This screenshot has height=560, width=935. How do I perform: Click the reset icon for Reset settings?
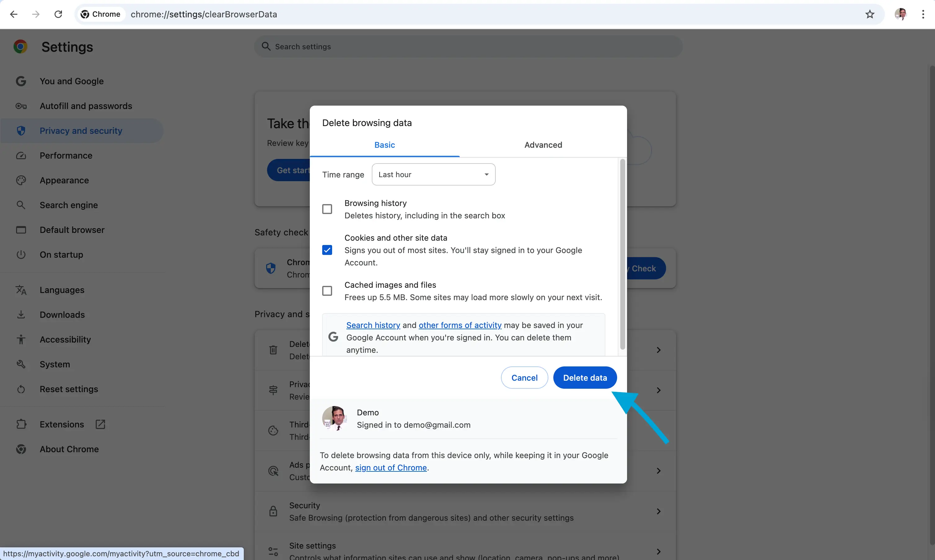tap(21, 389)
